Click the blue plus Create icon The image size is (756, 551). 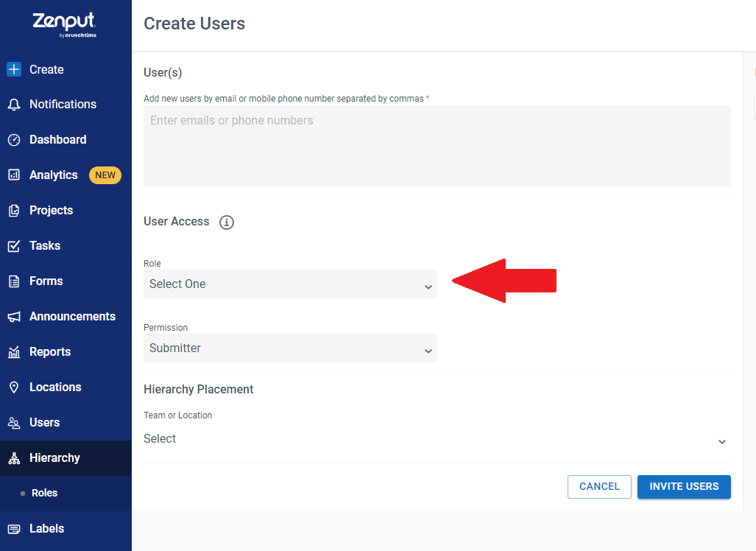click(14, 69)
